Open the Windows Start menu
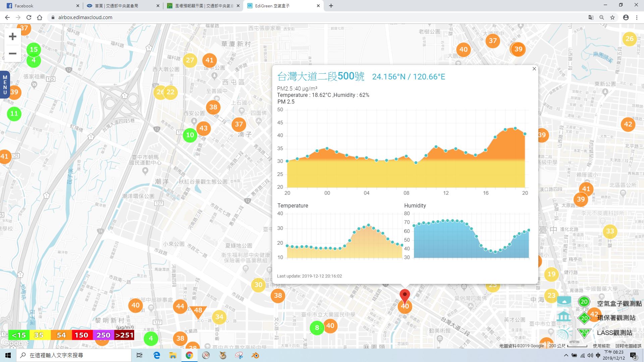This screenshot has width=644, height=362. 8,355
